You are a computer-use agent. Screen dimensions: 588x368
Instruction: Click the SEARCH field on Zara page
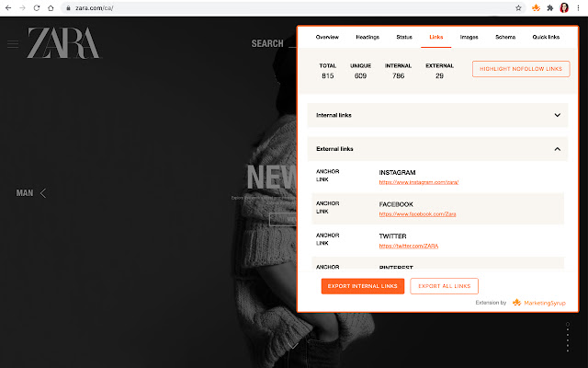[274, 43]
